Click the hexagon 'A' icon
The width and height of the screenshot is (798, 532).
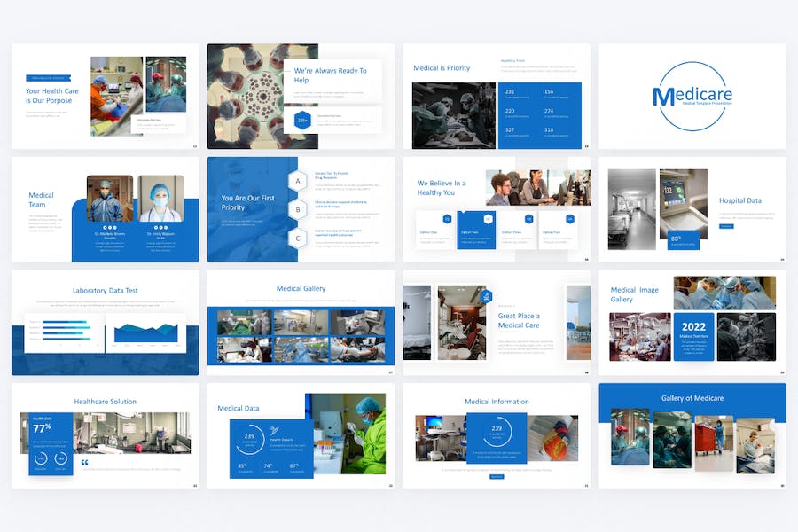pyautogui.click(x=298, y=182)
